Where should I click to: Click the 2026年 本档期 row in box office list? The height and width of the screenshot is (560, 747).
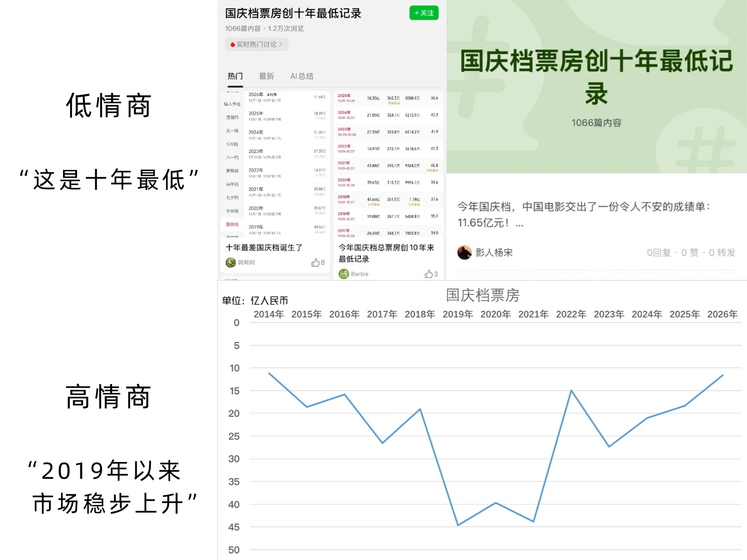click(x=287, y=97)
